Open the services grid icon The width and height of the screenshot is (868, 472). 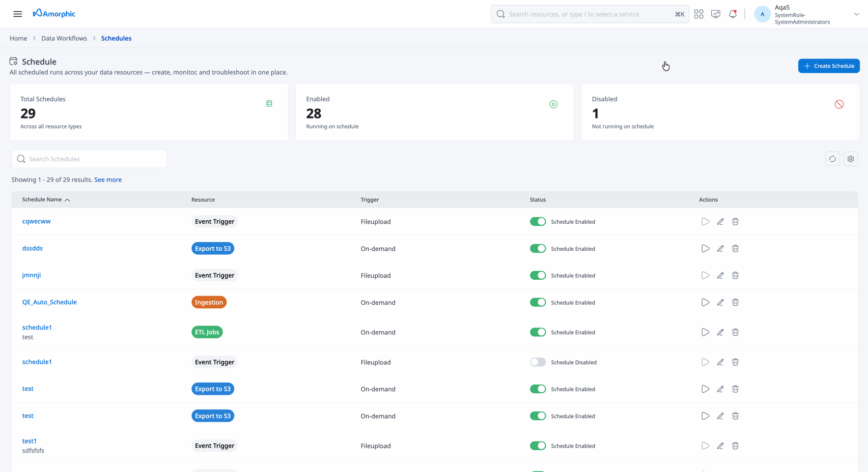(x=699, y=14)
